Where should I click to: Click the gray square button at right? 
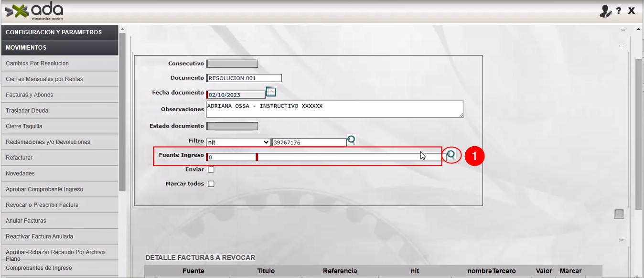pos(619,214)
